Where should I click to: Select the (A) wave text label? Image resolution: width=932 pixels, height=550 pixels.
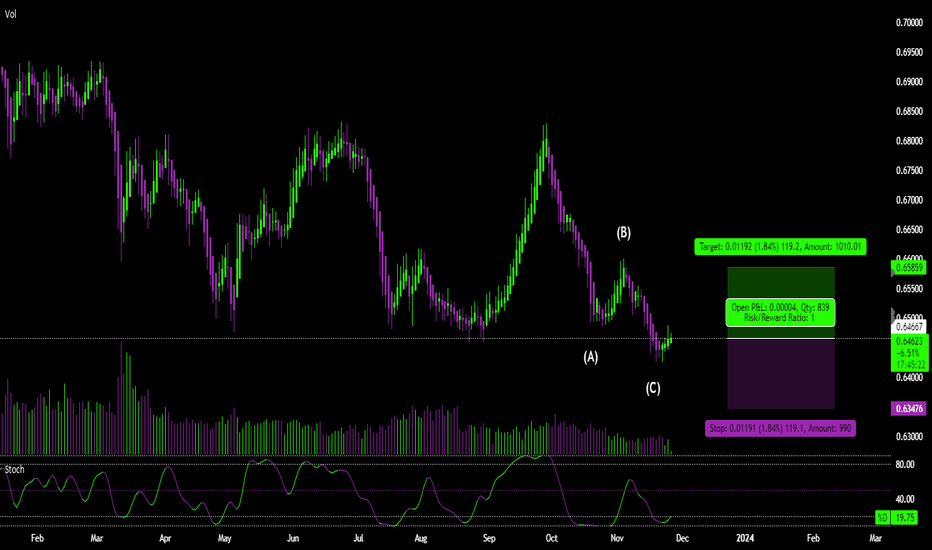[x=590, y=357]
